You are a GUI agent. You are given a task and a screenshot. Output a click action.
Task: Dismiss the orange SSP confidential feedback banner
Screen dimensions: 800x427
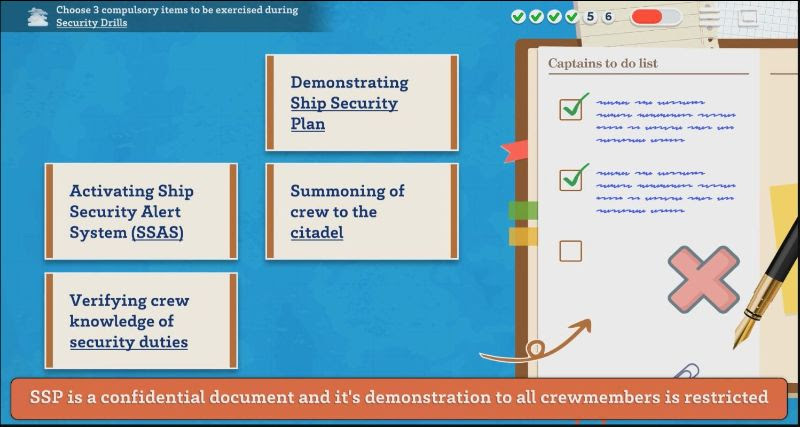tap(400, 397)
